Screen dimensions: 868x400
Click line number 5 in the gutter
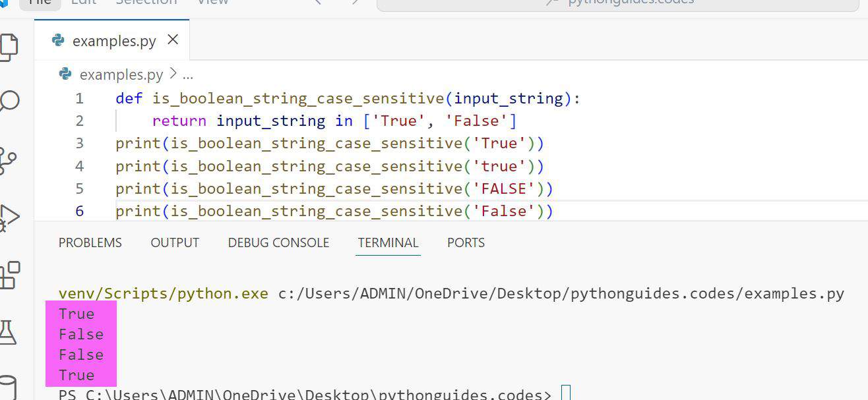click(79, 188)
